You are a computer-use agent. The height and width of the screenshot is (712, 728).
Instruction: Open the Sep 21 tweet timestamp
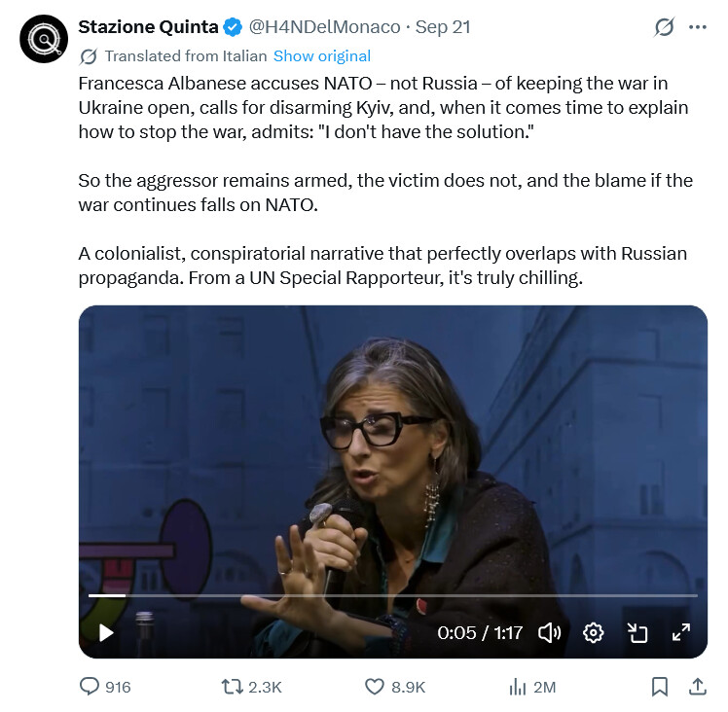pos(443,27)
